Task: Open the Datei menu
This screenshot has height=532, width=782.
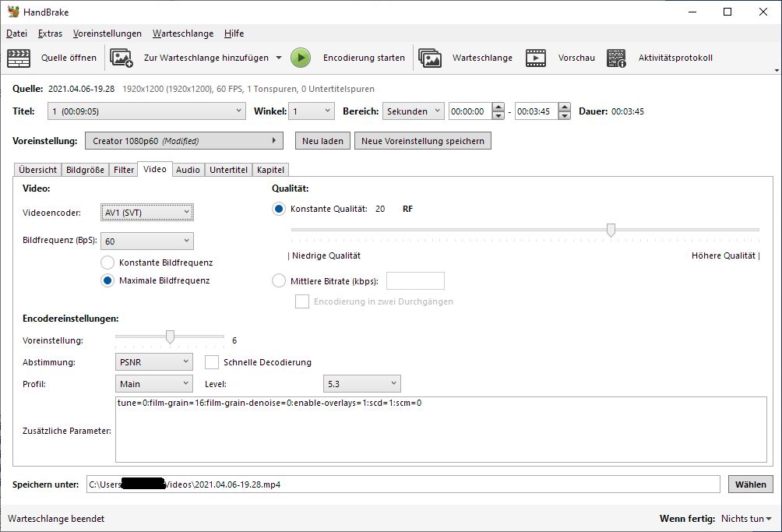Action: pos(17,33)
